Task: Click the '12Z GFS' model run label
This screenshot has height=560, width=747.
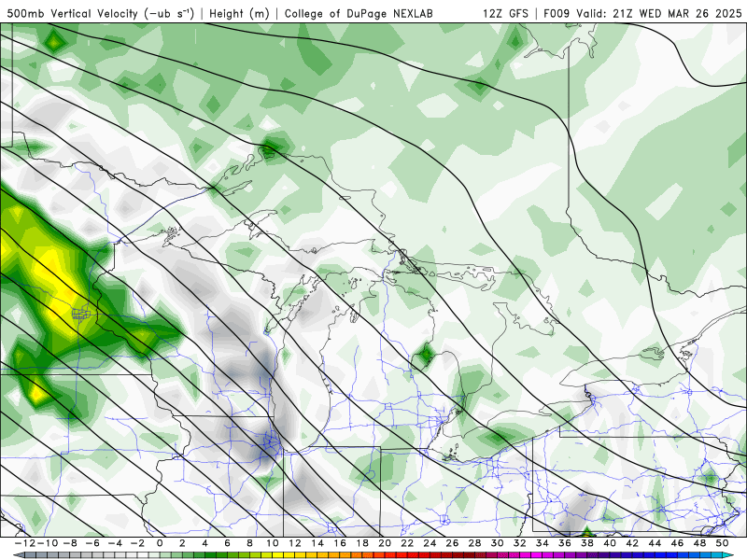Action: (x=505, y=13)
